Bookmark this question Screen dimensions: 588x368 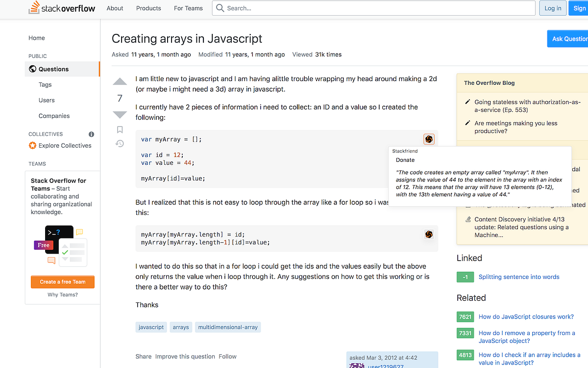[120, 129]
